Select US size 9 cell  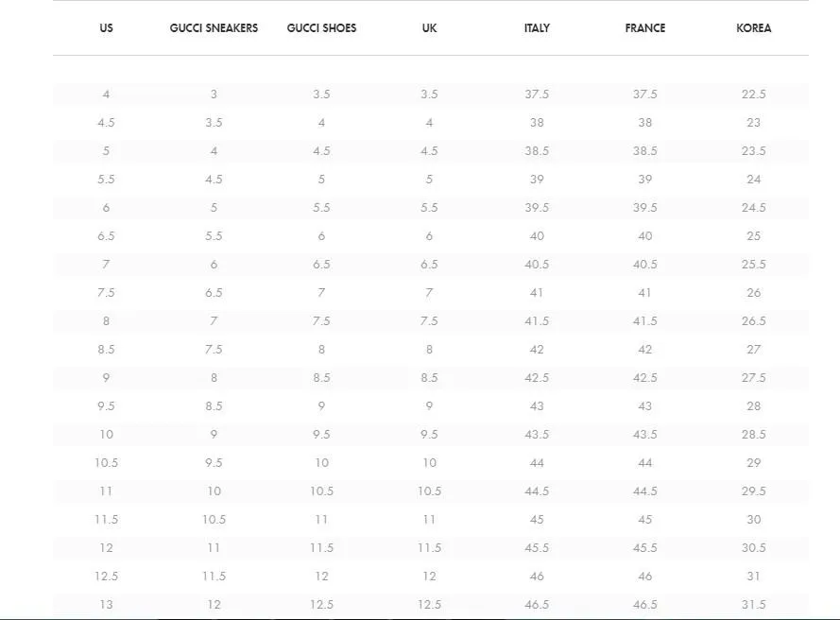tap(106, 377)
